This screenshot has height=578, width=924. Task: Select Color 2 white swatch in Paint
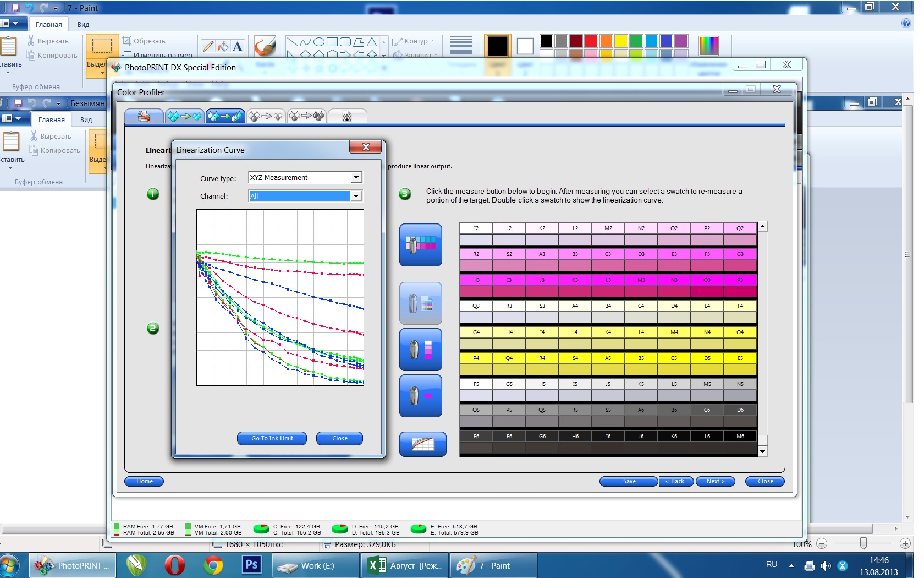click(525, 46)
